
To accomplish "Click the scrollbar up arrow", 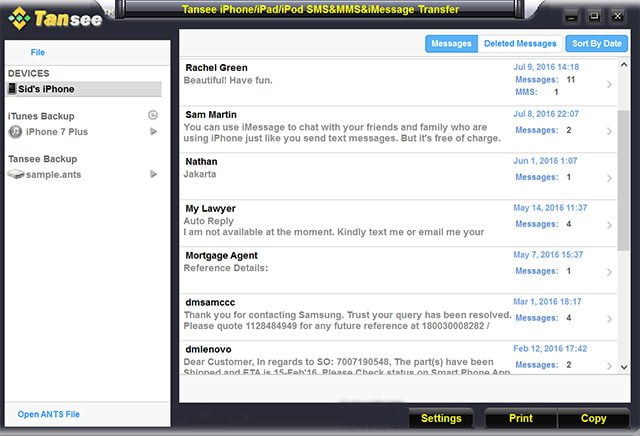I will coord(624,65).
